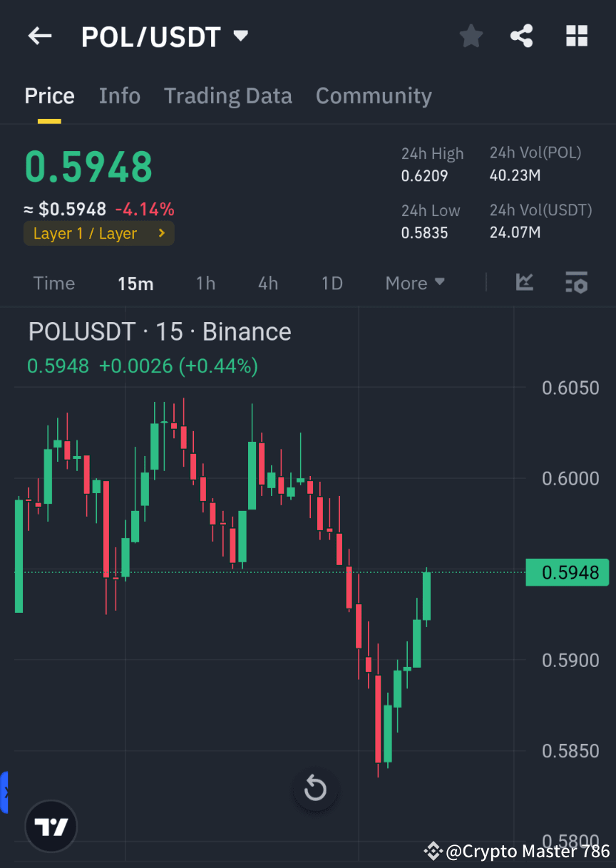Select the 4h interval button
Screen dimensions: 616x868
(267, 283)
